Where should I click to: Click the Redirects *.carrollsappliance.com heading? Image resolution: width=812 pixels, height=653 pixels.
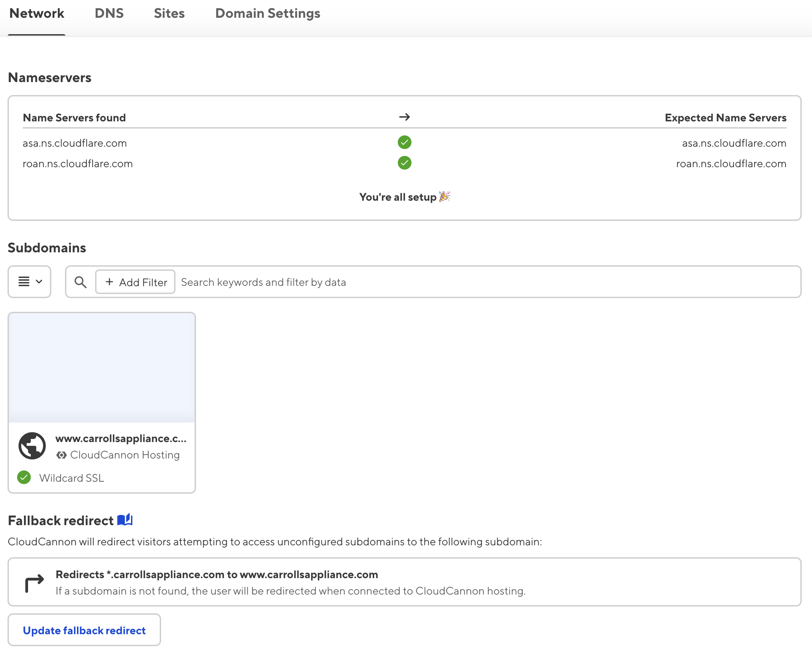217,574
